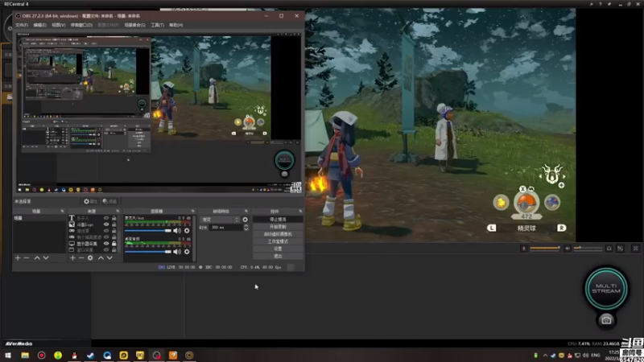
Task: Add a new scene in OBS
Action: (x=18, y=257)
